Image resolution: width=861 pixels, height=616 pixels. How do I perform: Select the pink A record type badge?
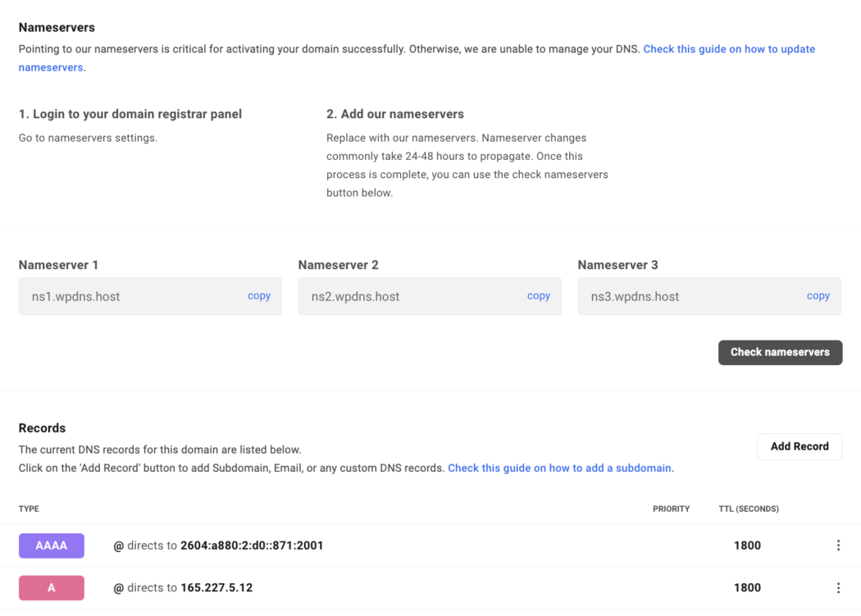tap(52, 587)
